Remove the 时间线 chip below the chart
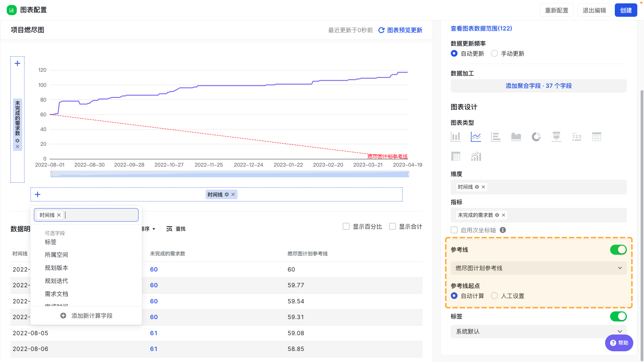This screenshot has width=644, height=362. click(x=233, y=194)
